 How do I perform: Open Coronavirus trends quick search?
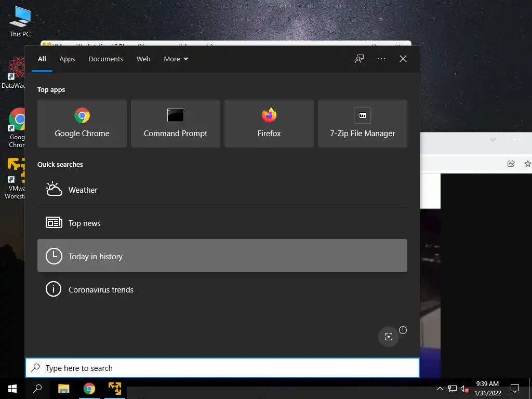click(222, 289)
